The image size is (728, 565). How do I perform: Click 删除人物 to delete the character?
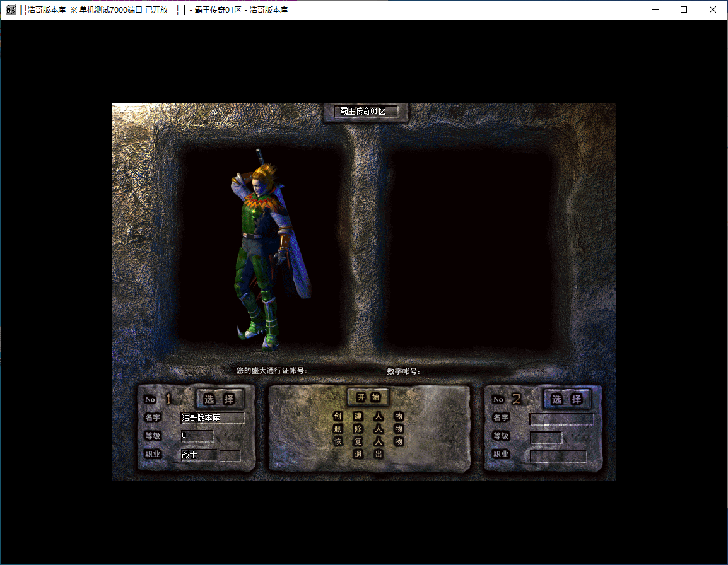(368, 429)
